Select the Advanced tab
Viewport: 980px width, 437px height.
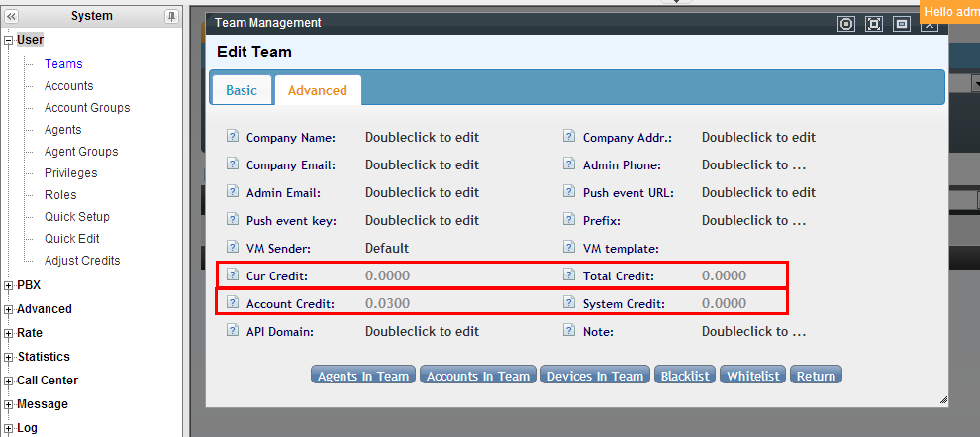317,90
